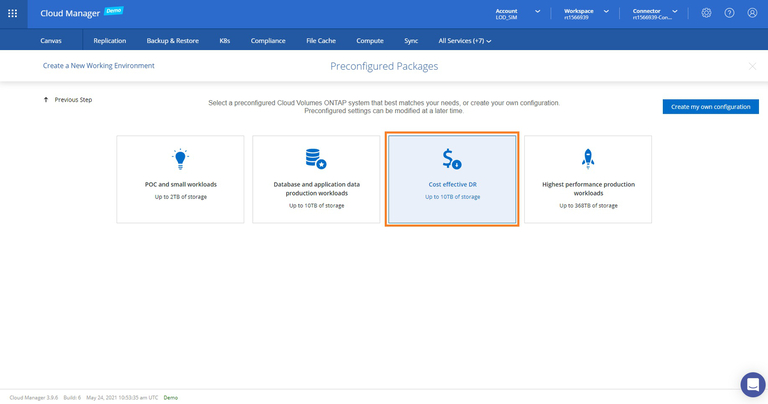Open the settings gear icon
The image size is (768, 404).
pos(706,13)
